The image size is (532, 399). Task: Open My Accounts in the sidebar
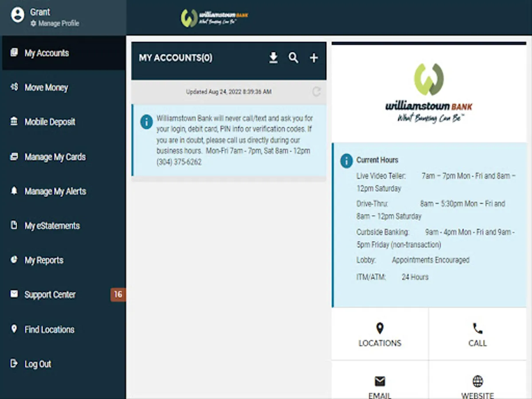pos(63,53)
